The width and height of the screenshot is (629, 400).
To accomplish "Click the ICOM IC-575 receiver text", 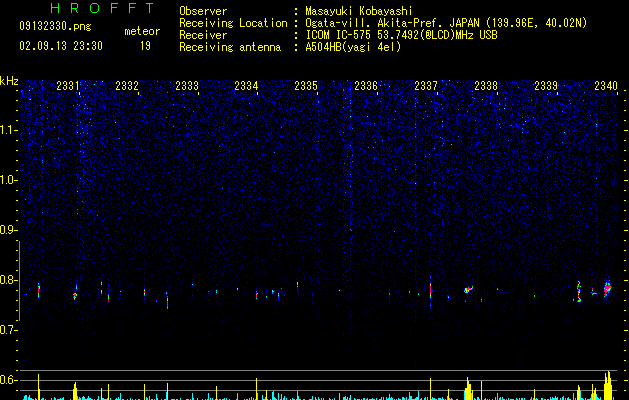I will 401,35.
